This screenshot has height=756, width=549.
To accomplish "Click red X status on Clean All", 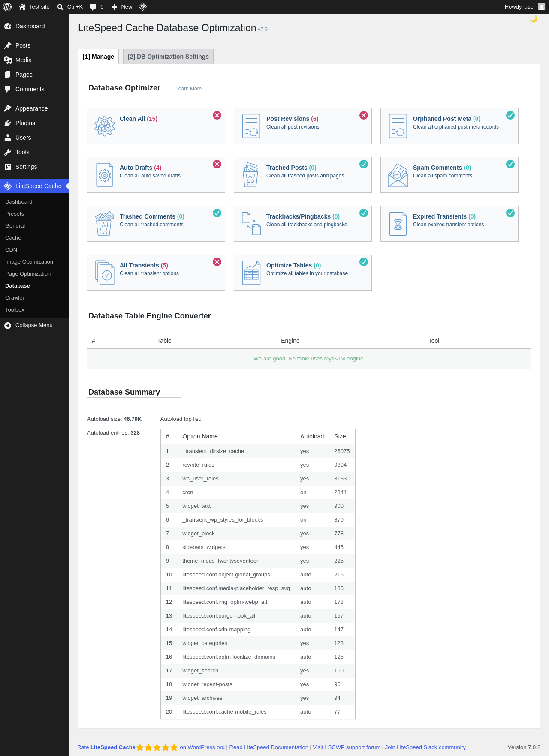I will (x=217, y=115).
